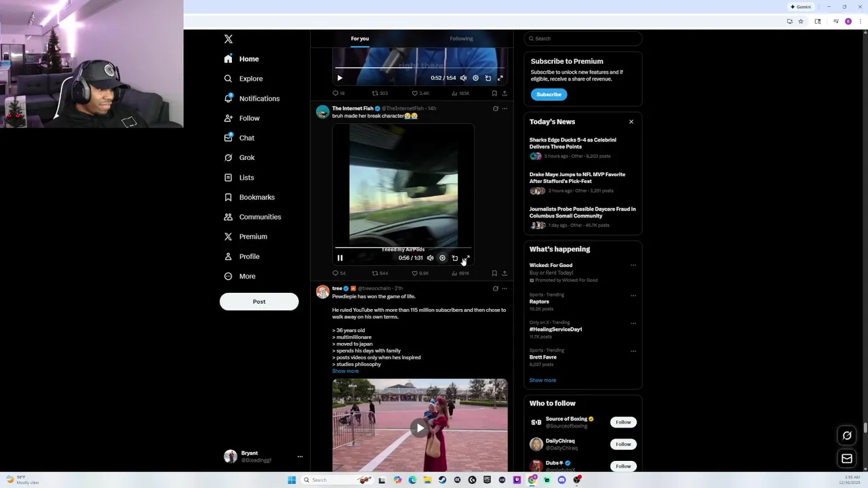The width and height of the screenshot is (868, 488).
Task: Like the Internet Fish post with 9.9K likes
Action: tap(420, 273)
